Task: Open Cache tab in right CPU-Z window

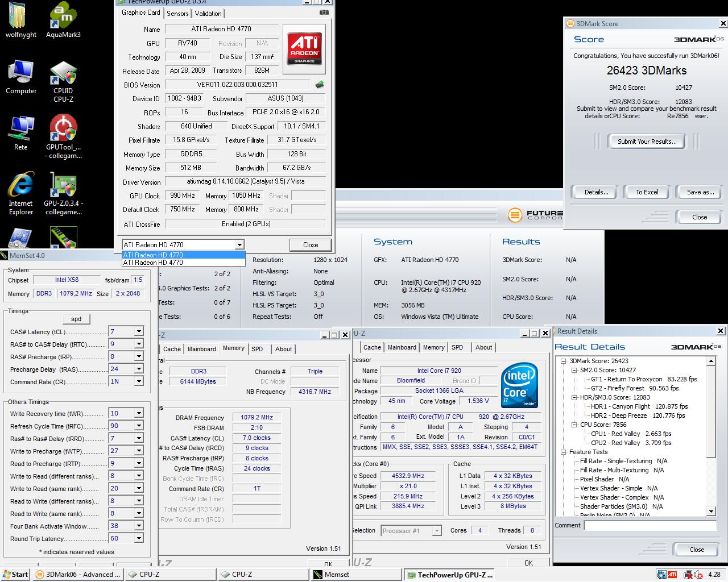Action: [372, 347]
